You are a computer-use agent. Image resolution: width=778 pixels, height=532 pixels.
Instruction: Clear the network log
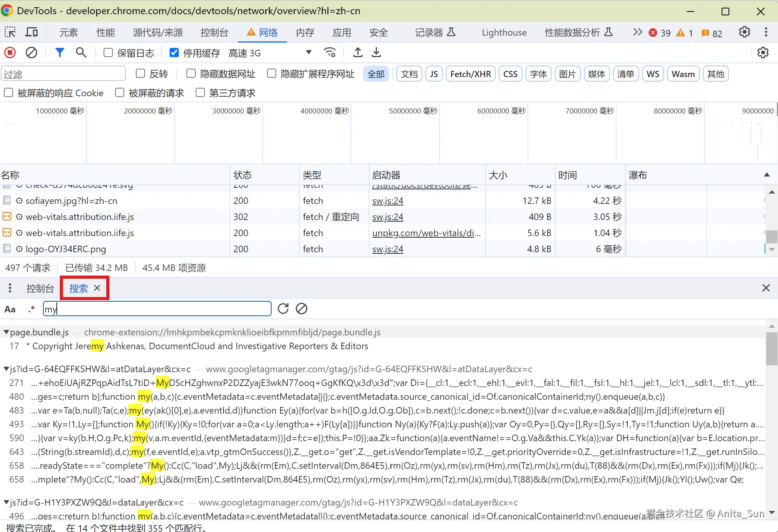(31, 53)
